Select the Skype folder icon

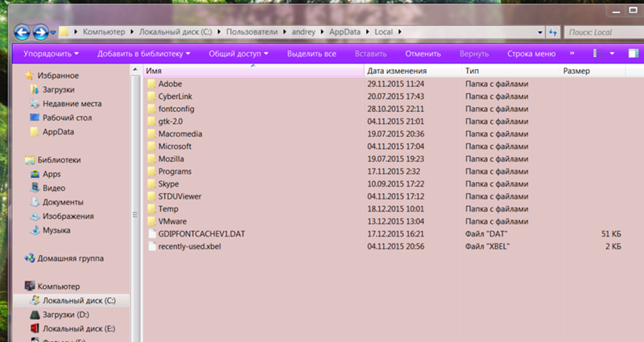151,184
